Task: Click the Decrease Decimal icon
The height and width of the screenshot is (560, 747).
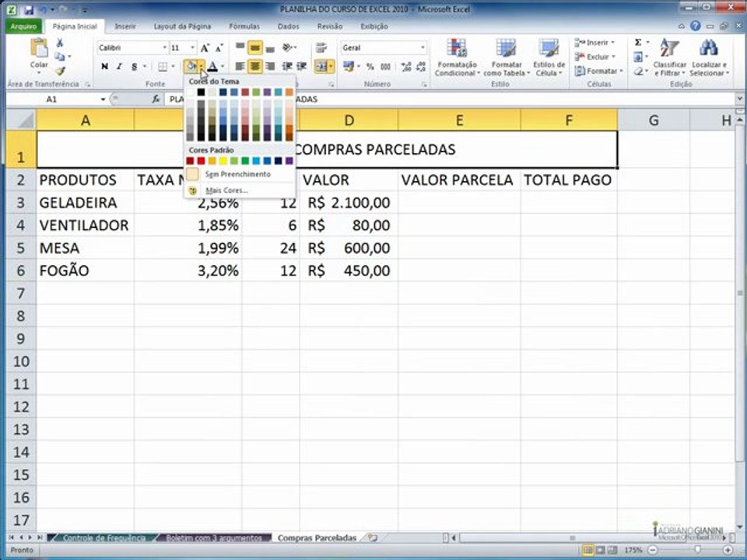Action: (421, 67)
